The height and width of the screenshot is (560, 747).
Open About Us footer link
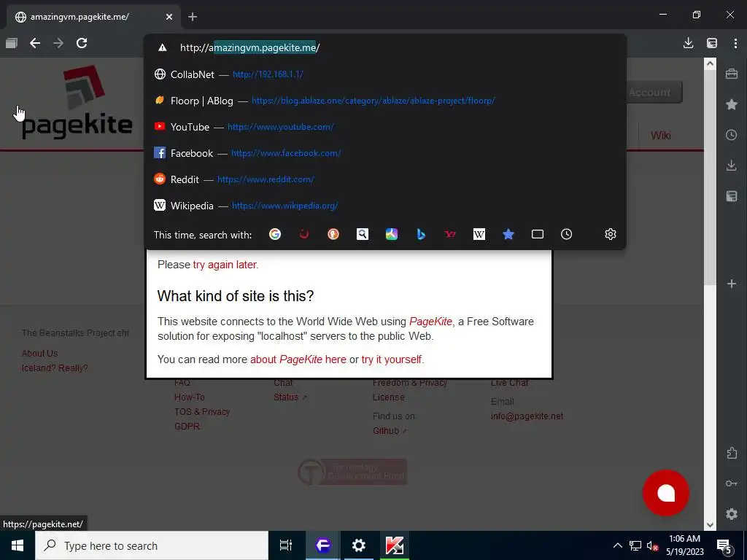(x=39, y=354)
